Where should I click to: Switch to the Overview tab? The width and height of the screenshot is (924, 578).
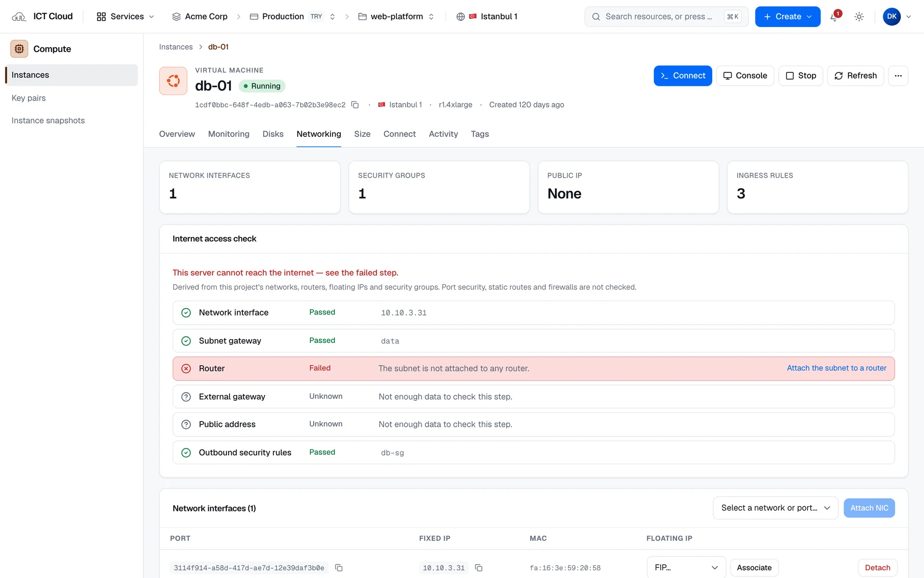[177, 134]
